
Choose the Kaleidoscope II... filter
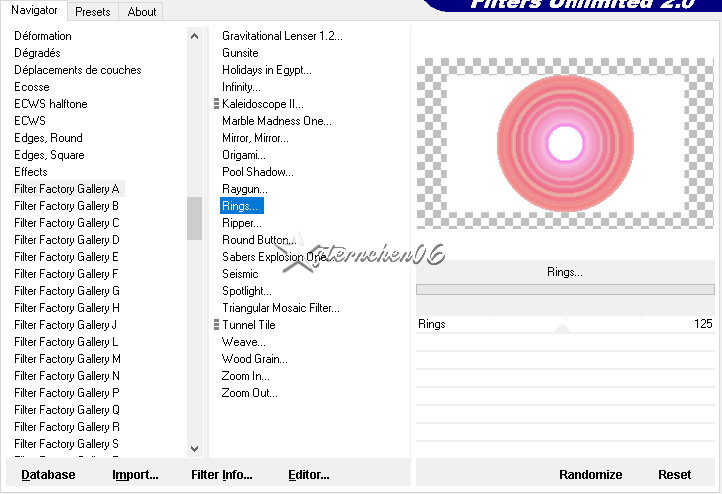pos(263,104)
